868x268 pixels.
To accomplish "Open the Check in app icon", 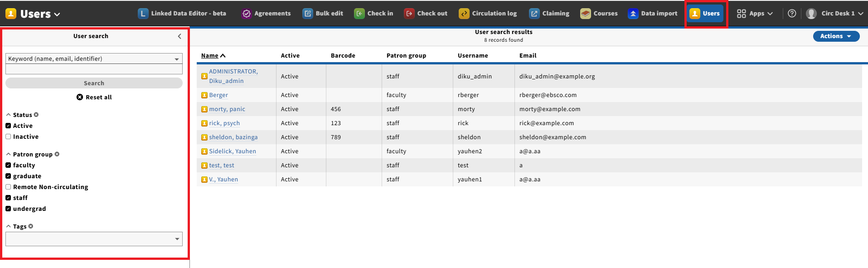I will [359, 14].
